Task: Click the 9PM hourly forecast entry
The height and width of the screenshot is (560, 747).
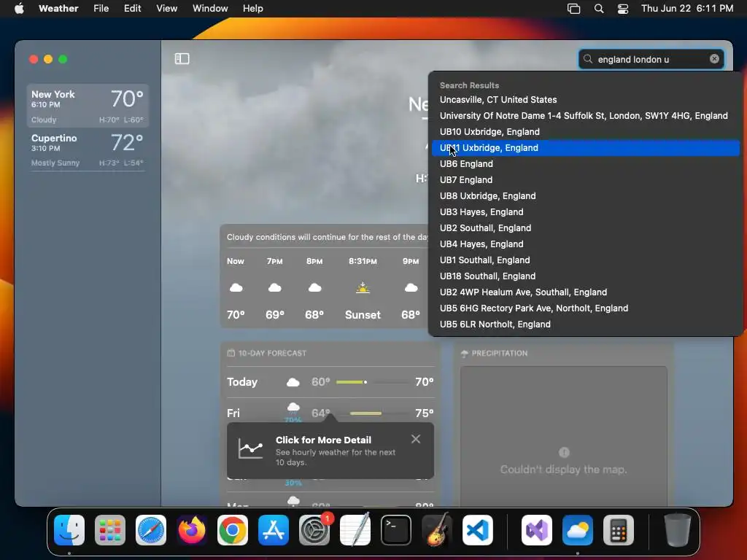Action: coord(411,288)
